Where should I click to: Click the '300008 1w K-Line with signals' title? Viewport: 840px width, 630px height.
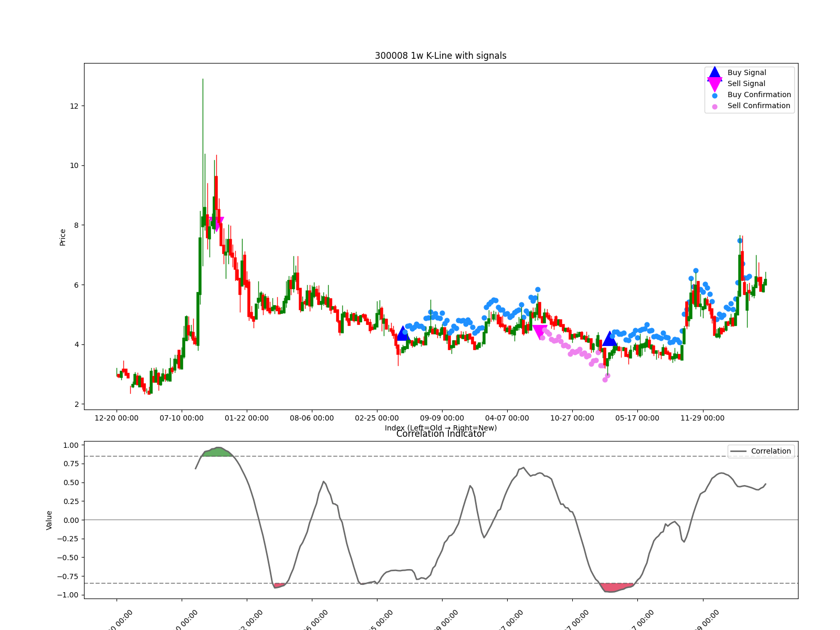tap(440, 56)
